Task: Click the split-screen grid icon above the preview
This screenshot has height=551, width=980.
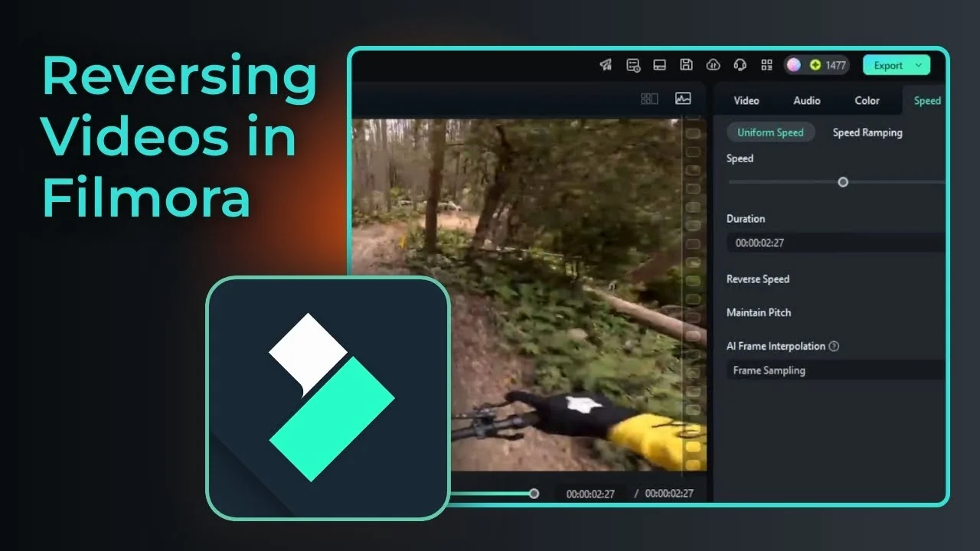Action: click(x=648, y=99)
